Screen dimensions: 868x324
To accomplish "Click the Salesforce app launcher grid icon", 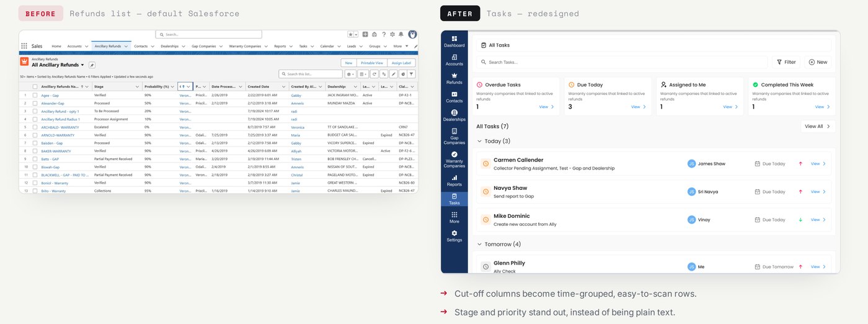I will (x=24, y=46).
